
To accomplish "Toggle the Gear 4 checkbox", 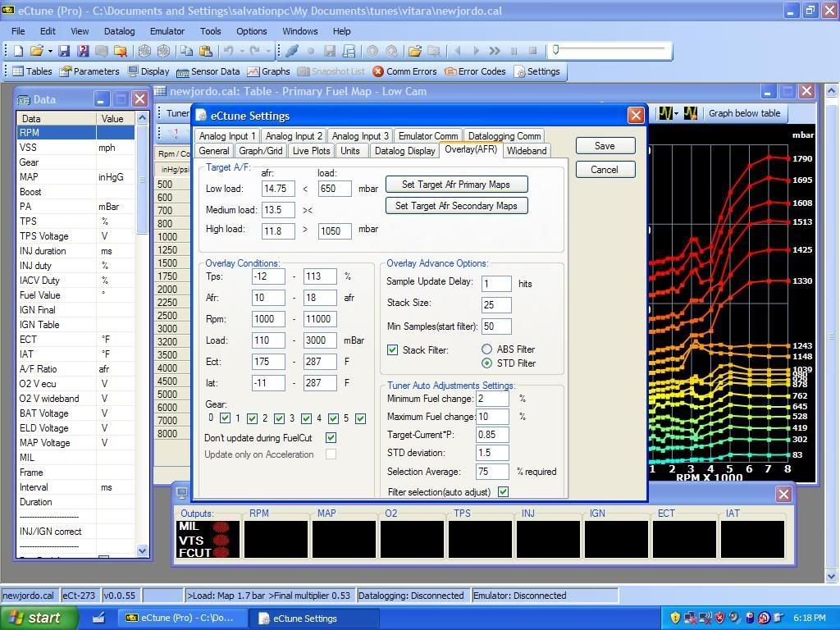I will coord(333,418).
